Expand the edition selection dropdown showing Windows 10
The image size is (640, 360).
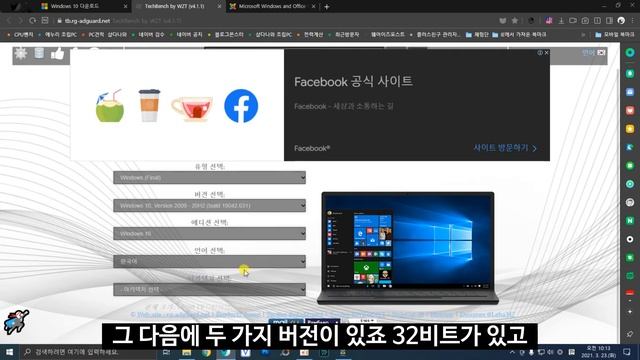click(x=209, y=233)
